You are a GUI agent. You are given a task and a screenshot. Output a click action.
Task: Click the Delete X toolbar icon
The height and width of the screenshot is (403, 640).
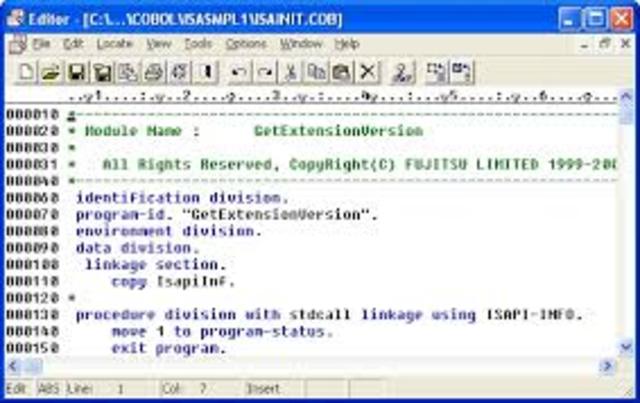click(x=367, y=73)
